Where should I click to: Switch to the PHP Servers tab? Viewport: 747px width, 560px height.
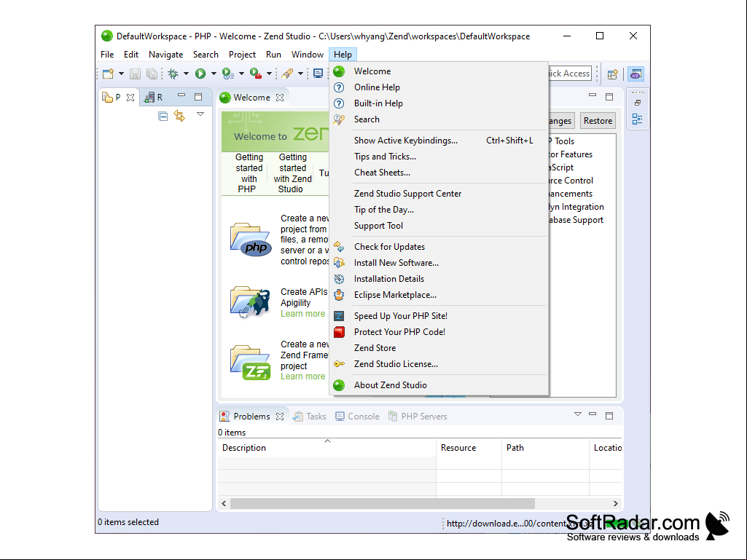click(418, 417)
